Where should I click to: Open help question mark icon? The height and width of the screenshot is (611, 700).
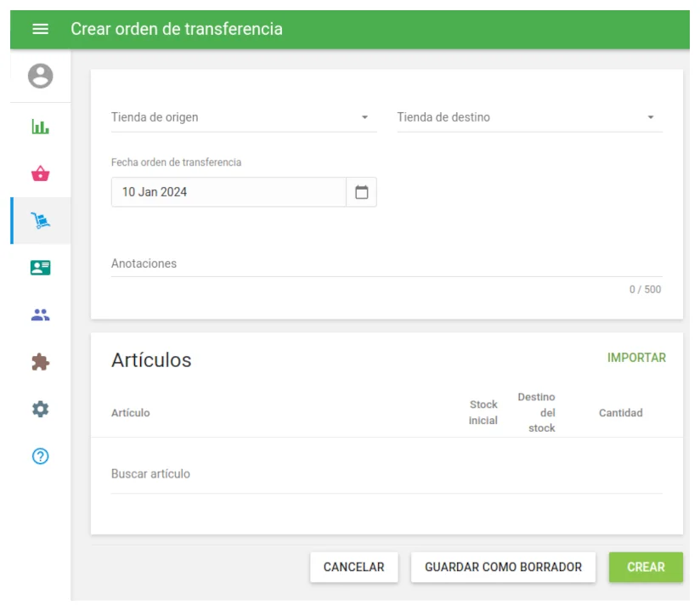click(x=40, y=456)
